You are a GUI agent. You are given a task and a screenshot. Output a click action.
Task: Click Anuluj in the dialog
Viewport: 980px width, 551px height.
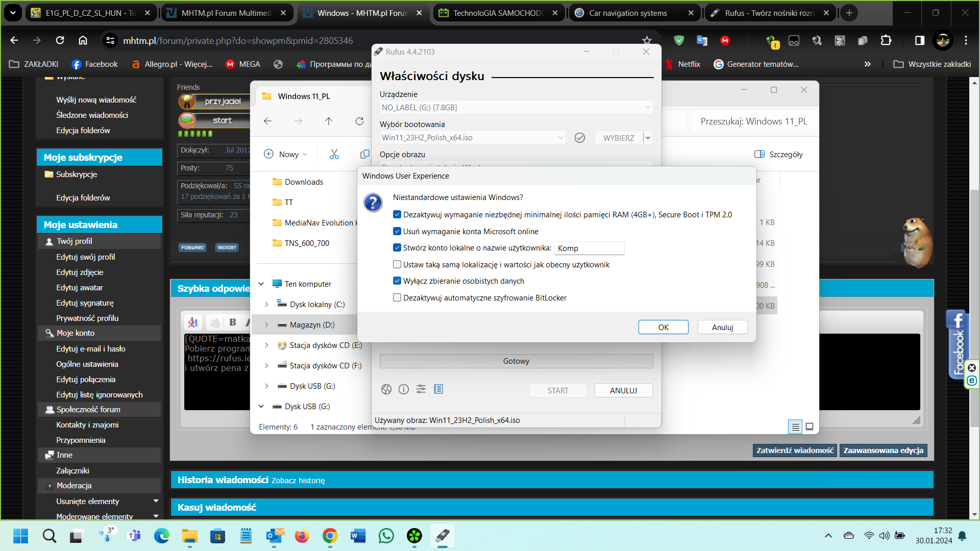click(722, 327)
